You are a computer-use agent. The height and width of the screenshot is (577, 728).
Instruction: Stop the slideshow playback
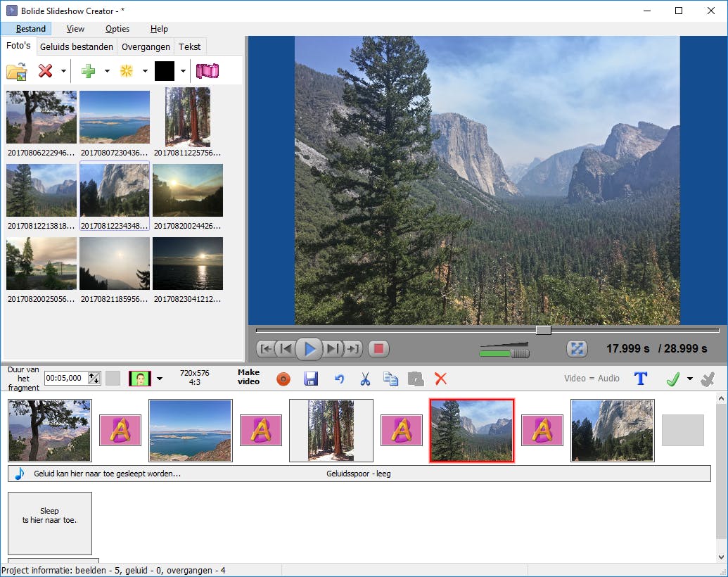point(378,348)
